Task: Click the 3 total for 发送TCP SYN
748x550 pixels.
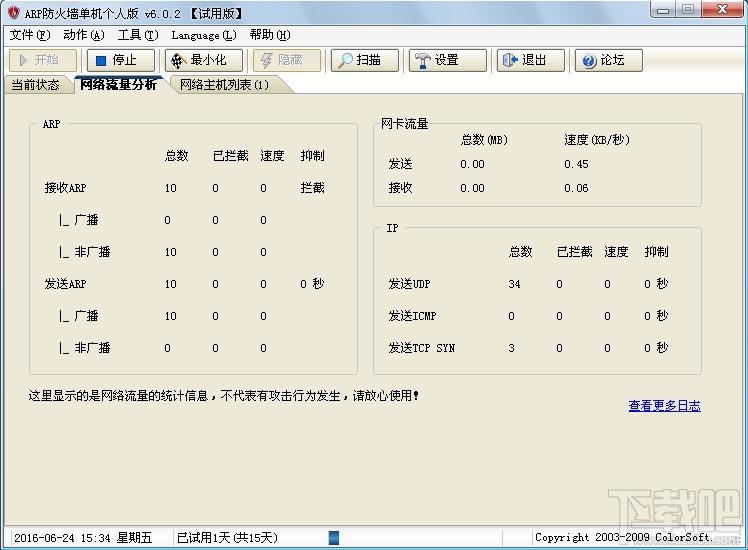Action: (511, 348)
